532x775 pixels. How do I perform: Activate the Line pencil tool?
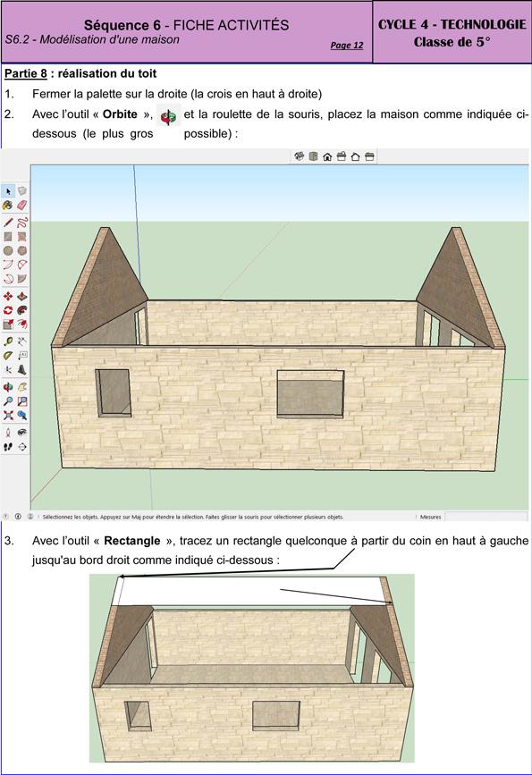(x=8, y=223)
